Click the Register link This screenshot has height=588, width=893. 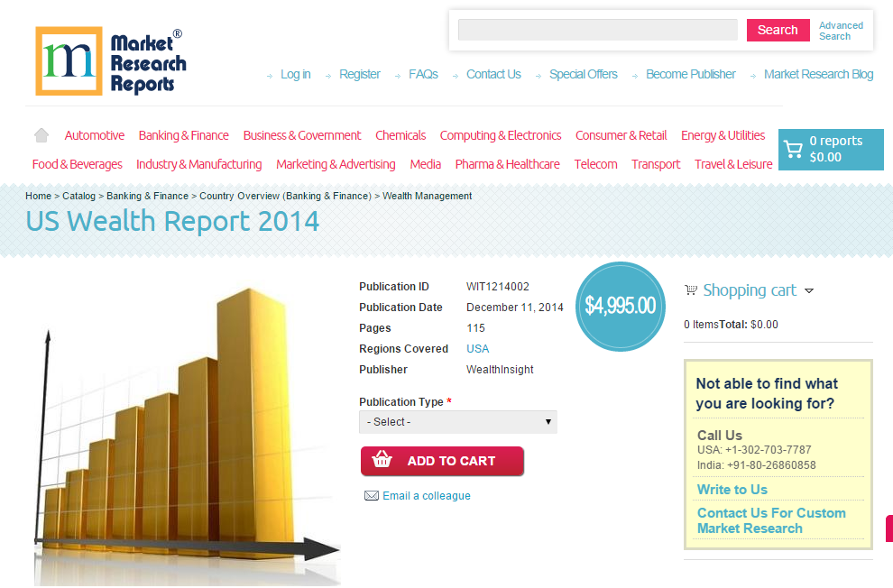pos(360,74)
